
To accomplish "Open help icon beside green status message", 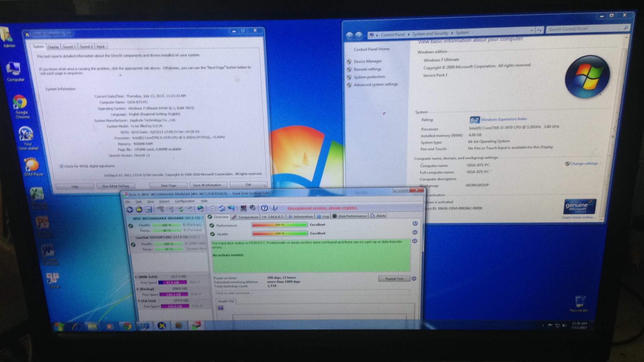I will (x=415, y=241).
